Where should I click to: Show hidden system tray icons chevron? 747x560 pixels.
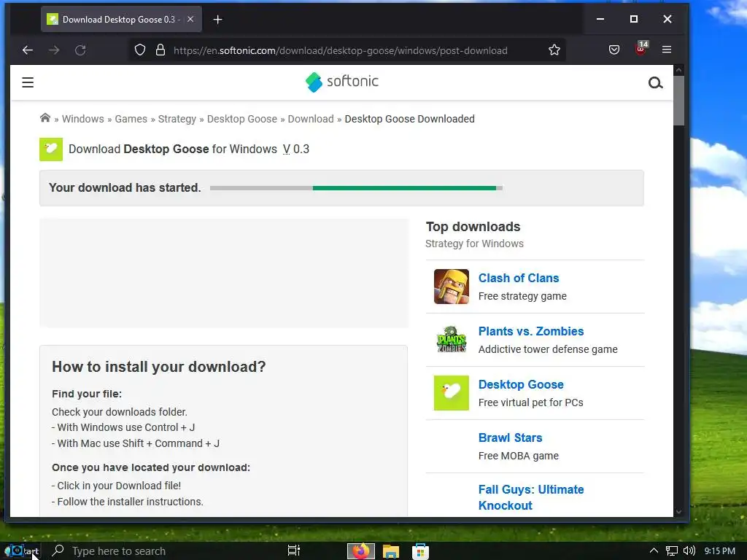[654, 551]
